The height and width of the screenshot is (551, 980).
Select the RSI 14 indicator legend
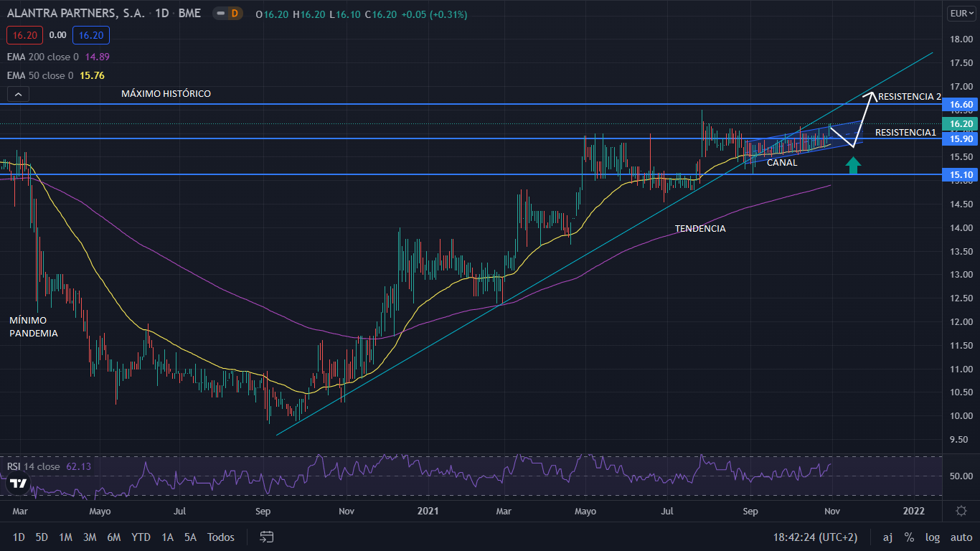pyautogui.click(x=34, y=466)
